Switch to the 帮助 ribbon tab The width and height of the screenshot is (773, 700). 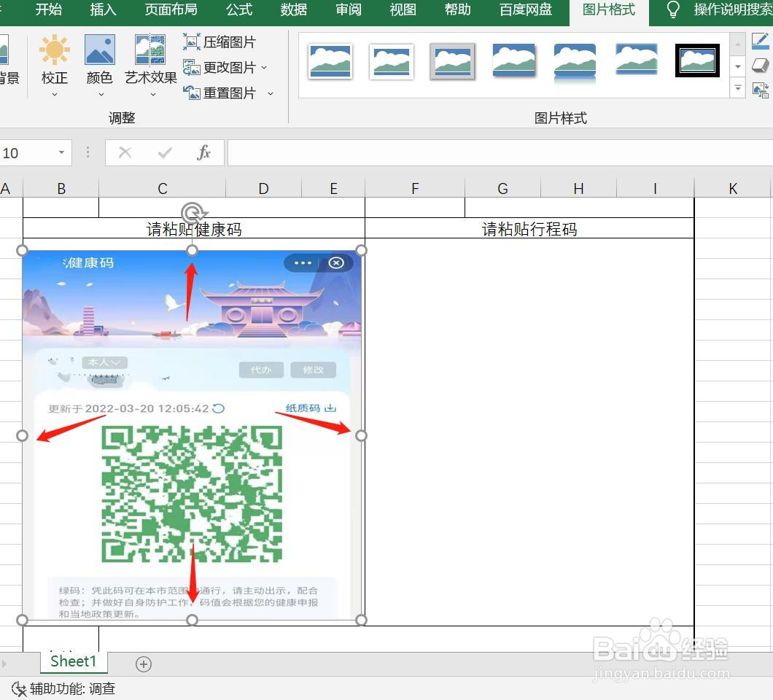pos(457,9)
